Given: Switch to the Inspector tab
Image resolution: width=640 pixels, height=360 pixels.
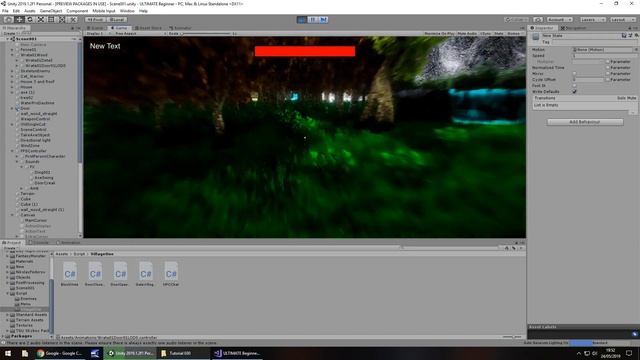Looking at the screenshot, I should [x=542, y=28].
